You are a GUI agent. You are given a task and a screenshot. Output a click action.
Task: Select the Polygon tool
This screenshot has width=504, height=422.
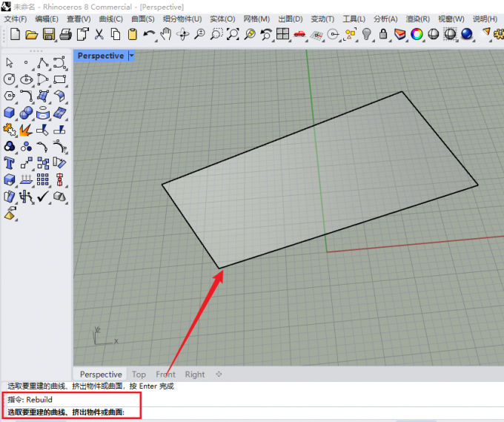(10, 96)
